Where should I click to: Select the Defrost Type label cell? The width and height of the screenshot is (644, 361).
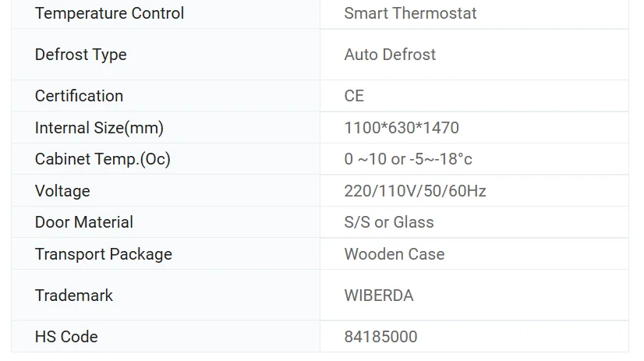[80, 55]
